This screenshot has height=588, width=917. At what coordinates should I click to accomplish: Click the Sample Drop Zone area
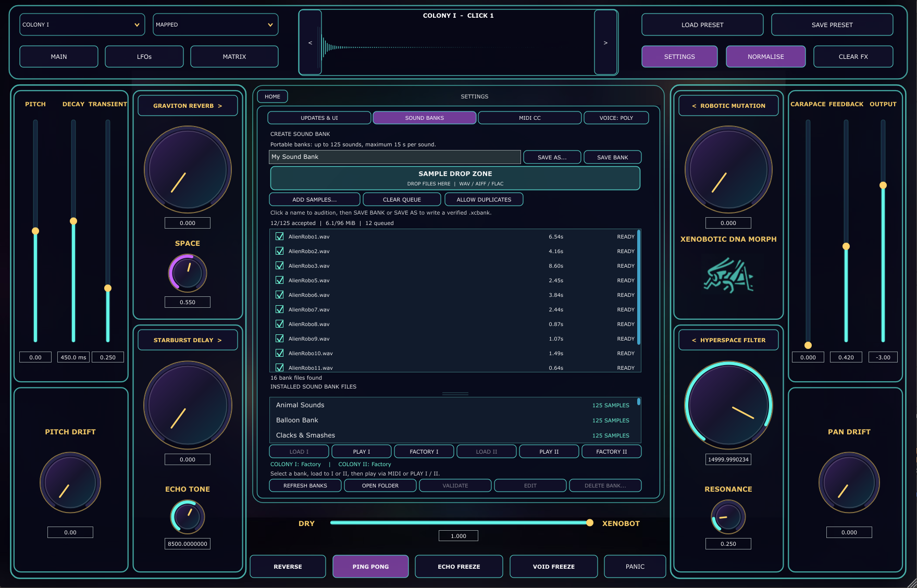tap(455, 178)
